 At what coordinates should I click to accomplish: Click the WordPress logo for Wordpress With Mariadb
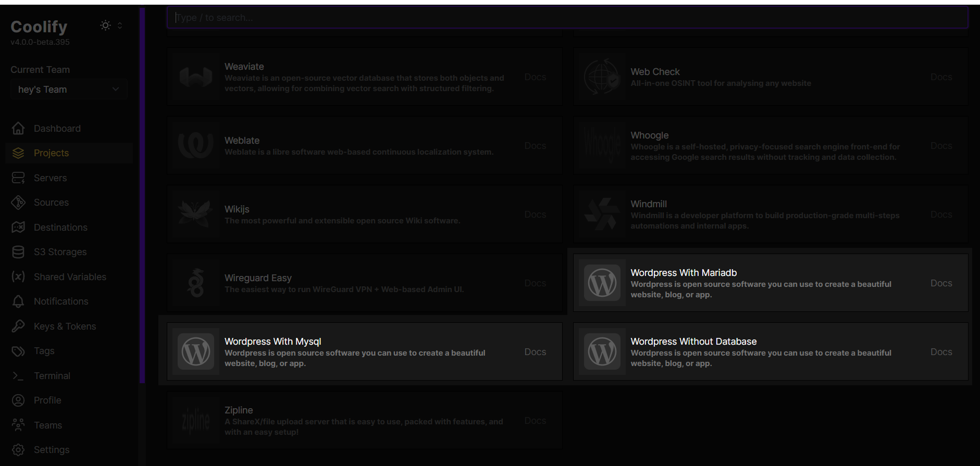click(x=602, y=283)
